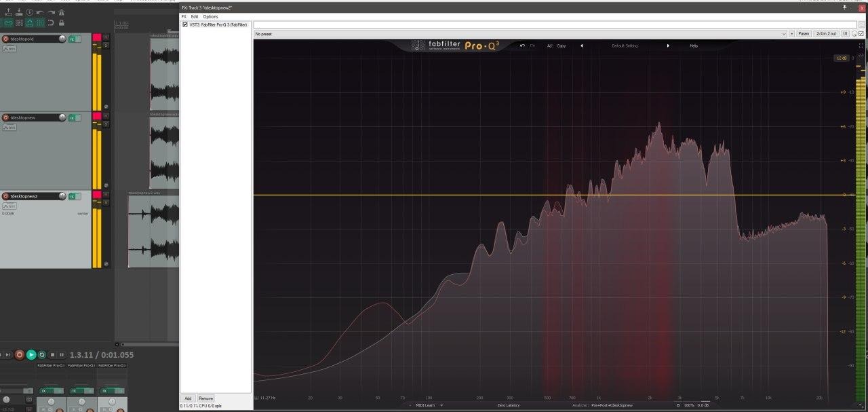The width and height of the screenshot is (868, 412).
Task: Toggle plugin bypass checkbox near UI button
Action: [x=861, y=34]
